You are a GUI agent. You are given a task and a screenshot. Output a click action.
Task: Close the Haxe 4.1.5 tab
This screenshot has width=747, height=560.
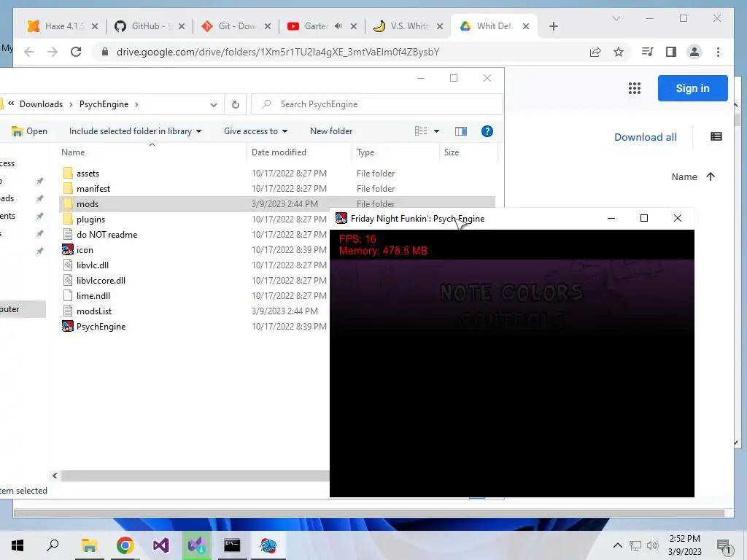tap(95, 26)
